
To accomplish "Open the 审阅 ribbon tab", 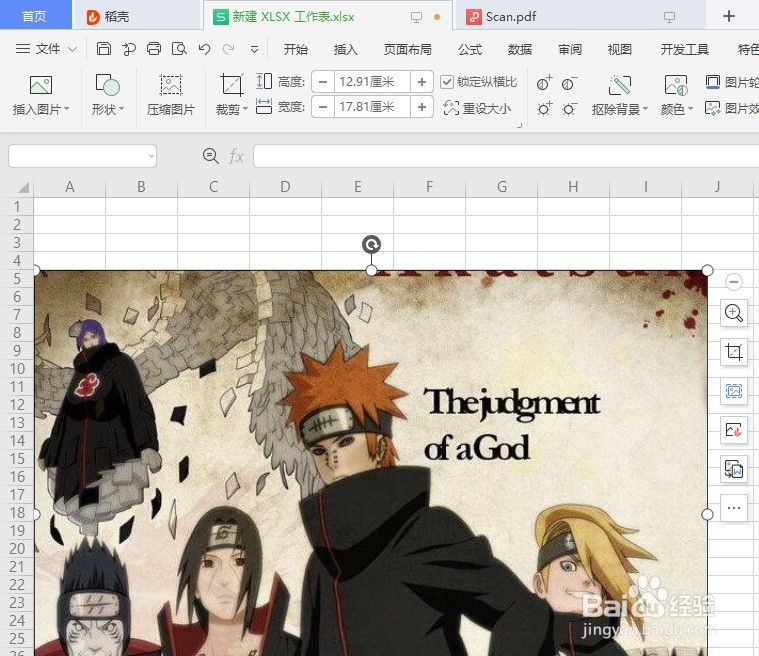I will (x=570, y=49).
